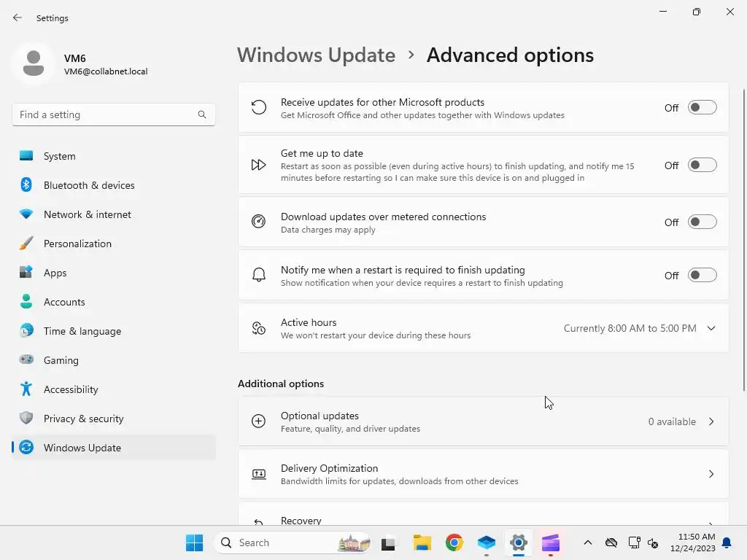Click the Windows Update sync icon in sidebar
Image resolution: width=747 pixels, height=560 pixels.
pyautogui.click(x=26, y=447)
